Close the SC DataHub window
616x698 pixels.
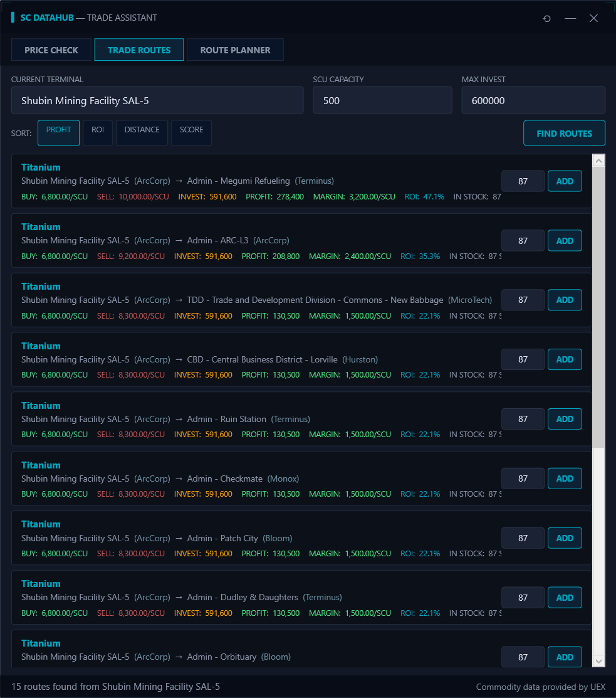pyautogui.click(x=593, y=18)
